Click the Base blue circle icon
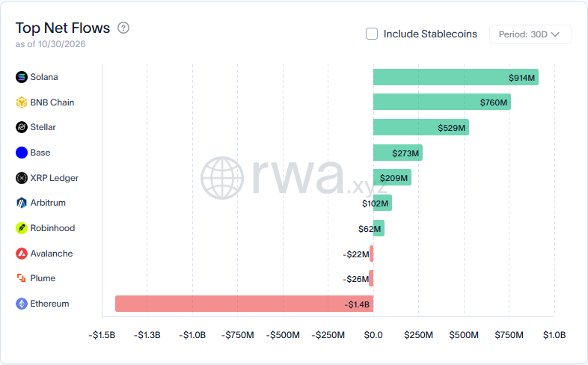 [22, 153]
